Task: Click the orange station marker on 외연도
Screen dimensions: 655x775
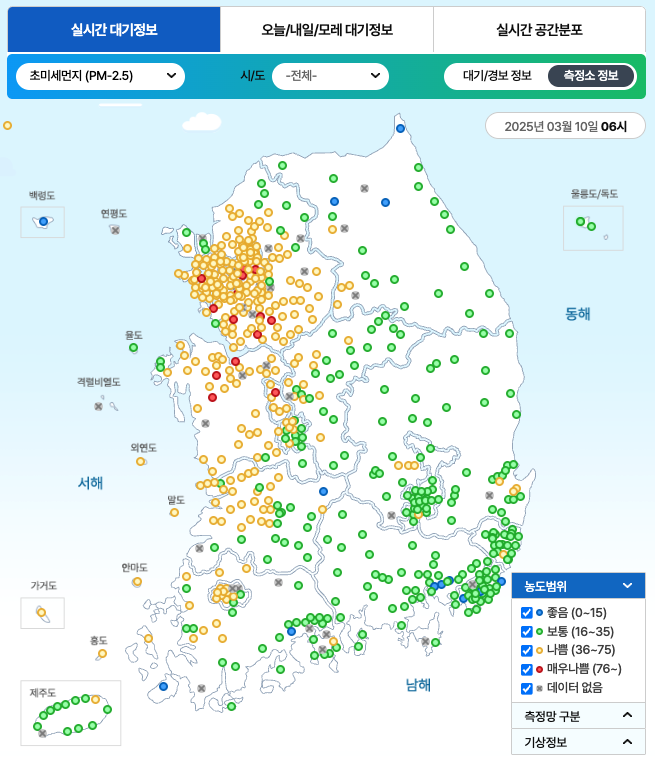Action: (x=140, y=462)
